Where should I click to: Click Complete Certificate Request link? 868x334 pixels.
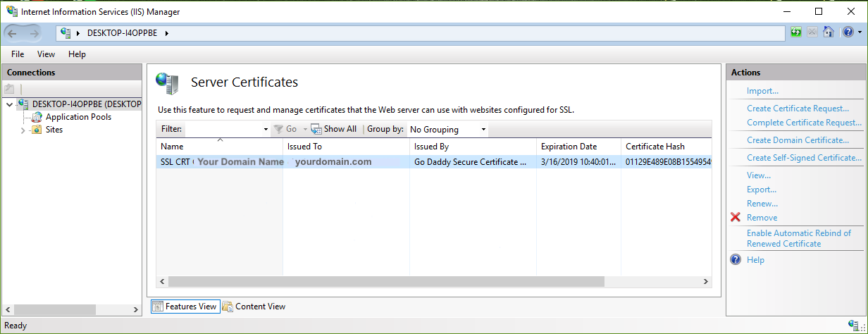pos(804,123)
